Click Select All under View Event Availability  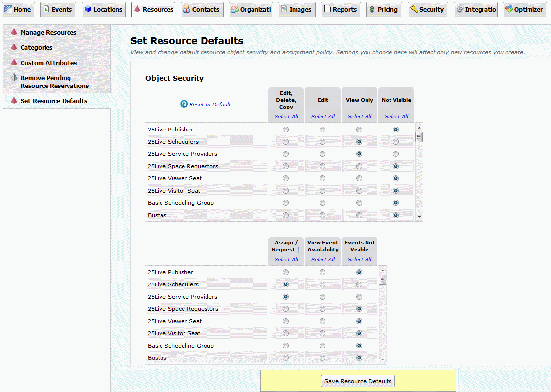coord(322,259)
